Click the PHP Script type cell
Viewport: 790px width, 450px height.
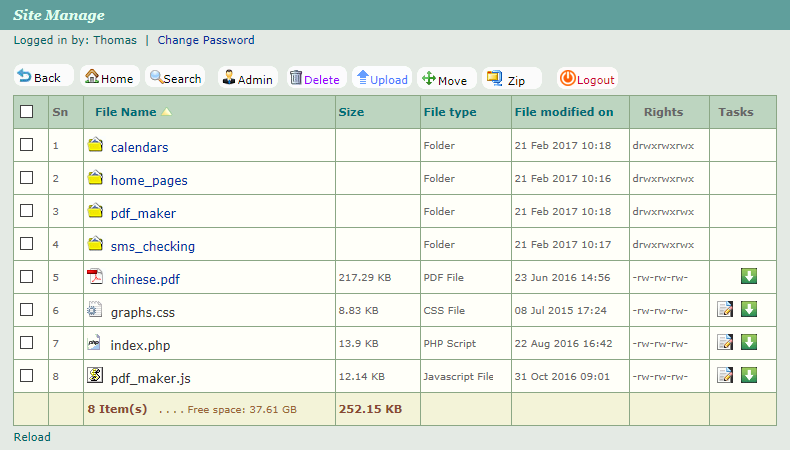point(449,344)
